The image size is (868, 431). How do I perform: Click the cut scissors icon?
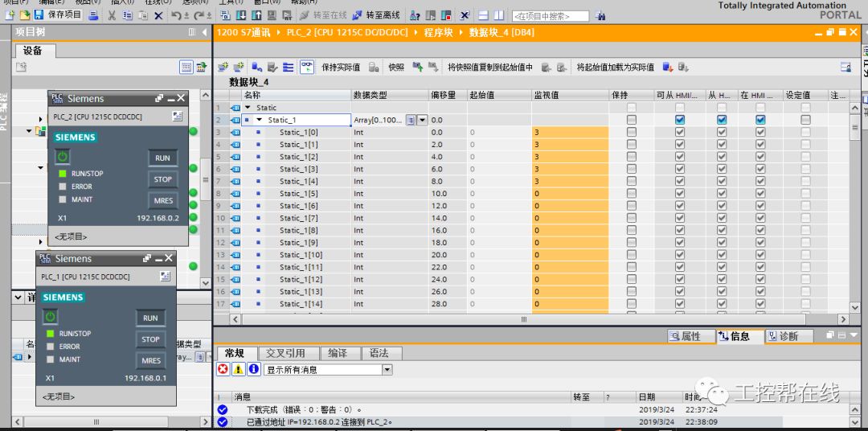tap(112, 15)
